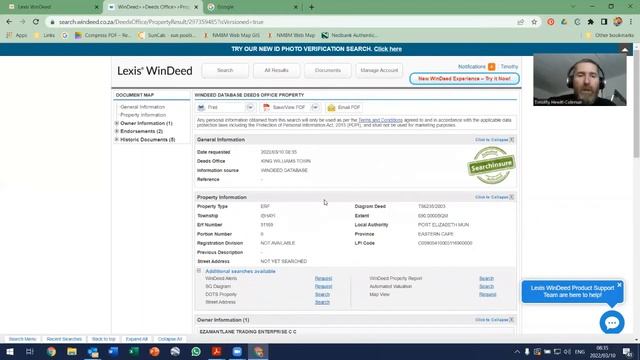The height and width of the screenshot is (360, 640).
Task: Switch to the Google browser tab
Action: click(252, 7)
